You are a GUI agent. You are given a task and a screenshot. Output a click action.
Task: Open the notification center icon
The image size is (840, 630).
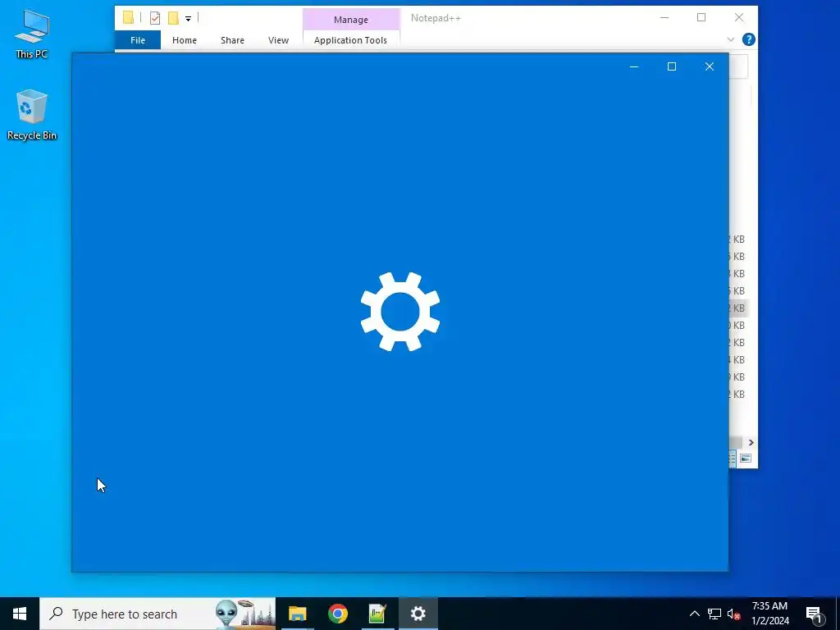point(815,614)
